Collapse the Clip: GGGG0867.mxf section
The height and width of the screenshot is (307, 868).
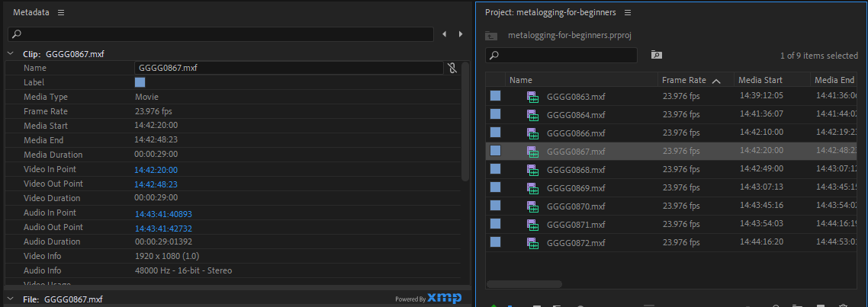click(x=10, y=54)
